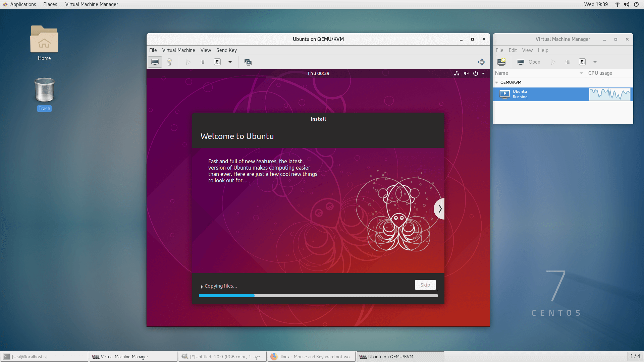
Task: Click the create new virtual machine icon
Action: [501, 62]
